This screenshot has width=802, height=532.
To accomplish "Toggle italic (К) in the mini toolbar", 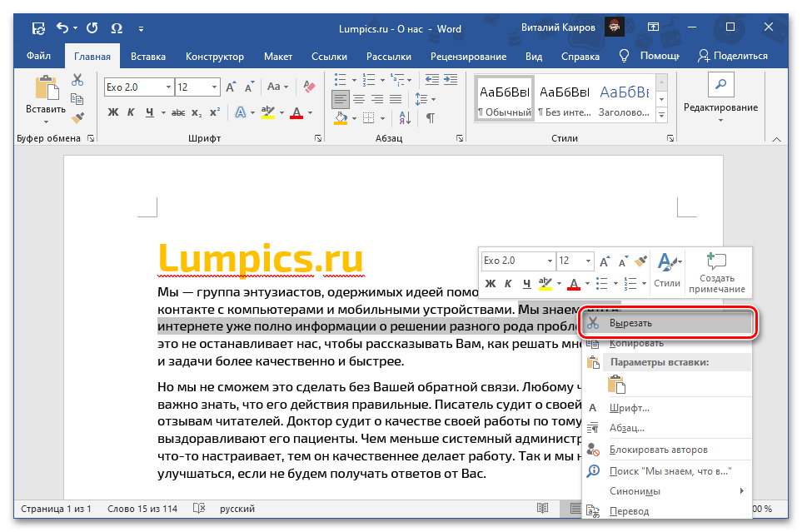I will 507,284.
